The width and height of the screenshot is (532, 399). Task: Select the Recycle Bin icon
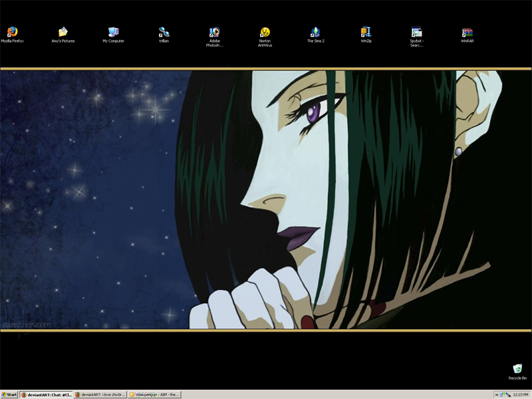[x=517, y=372]
